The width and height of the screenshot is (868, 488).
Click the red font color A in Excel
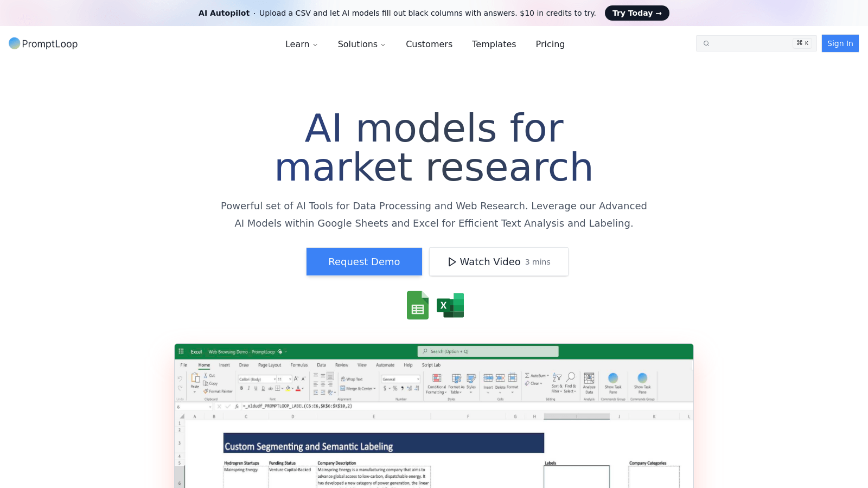pos(298,388)
